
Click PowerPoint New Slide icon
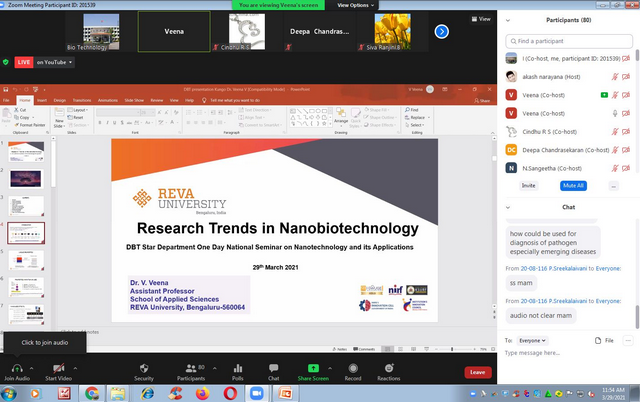(x=59, y=113)
